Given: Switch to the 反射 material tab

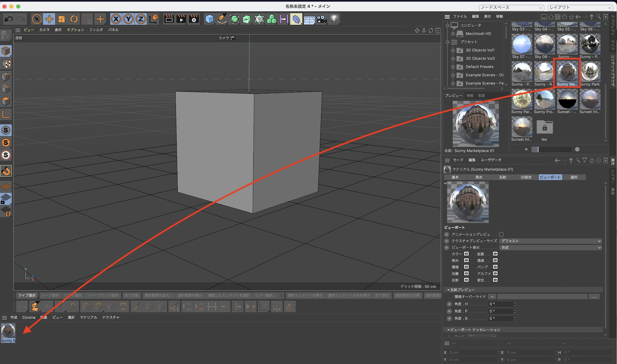Looking at the screenshot, I should tap(503, 177).
